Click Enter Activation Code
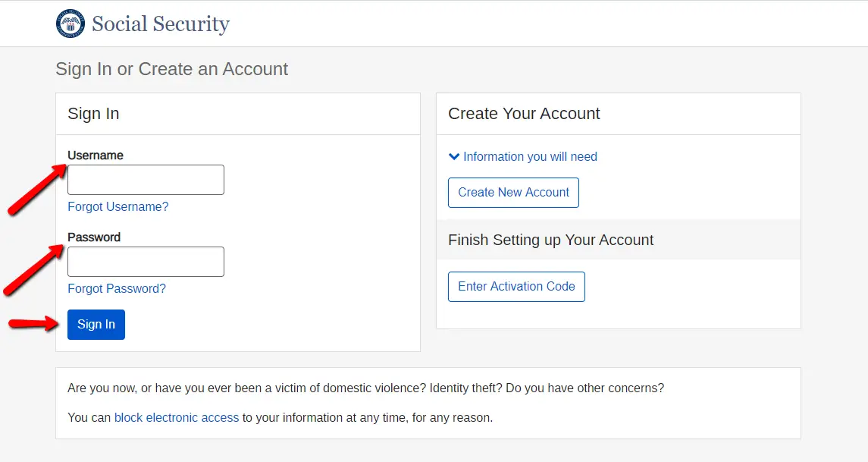Screen dimensions: 868x462 coord(516,286)
